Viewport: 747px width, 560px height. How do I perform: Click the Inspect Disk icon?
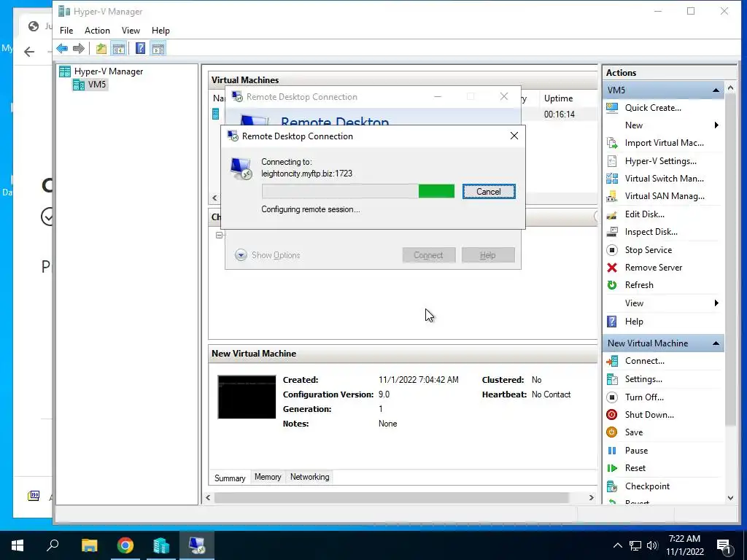point(612,232)
